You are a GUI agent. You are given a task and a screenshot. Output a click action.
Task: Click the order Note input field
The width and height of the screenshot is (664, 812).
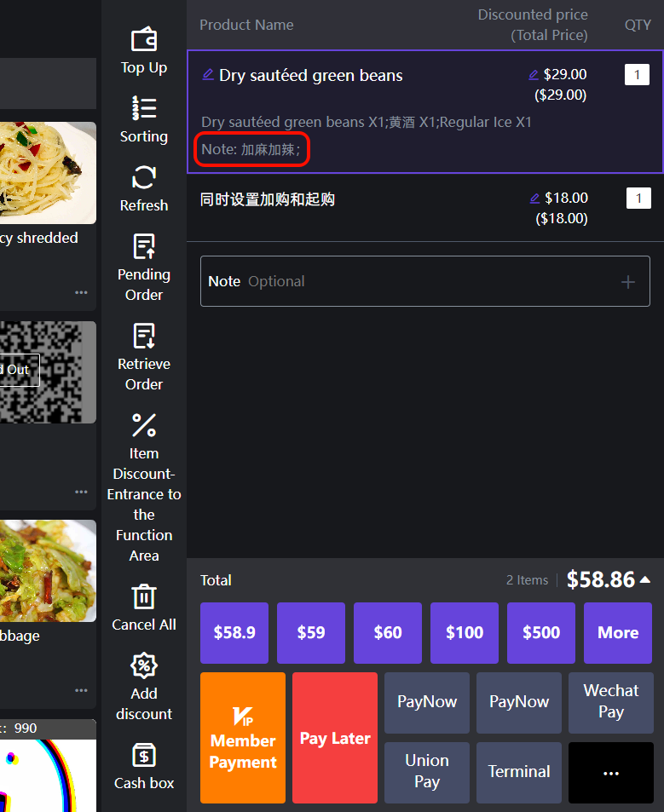pos(409,282)
